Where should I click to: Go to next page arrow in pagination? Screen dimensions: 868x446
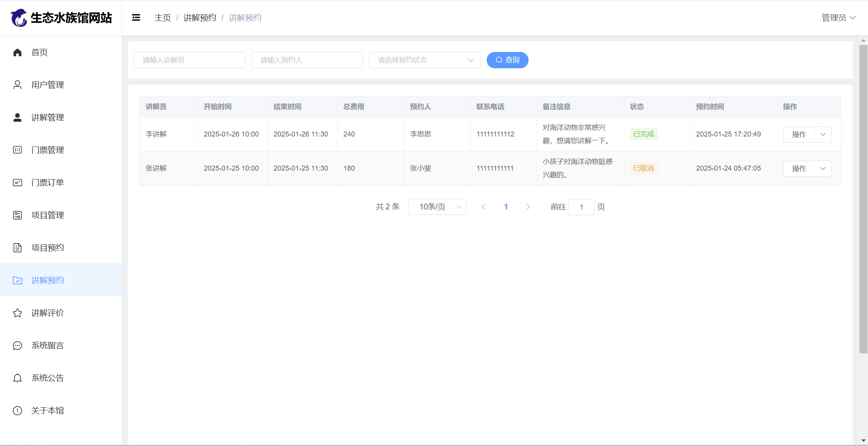click(528, 207)
